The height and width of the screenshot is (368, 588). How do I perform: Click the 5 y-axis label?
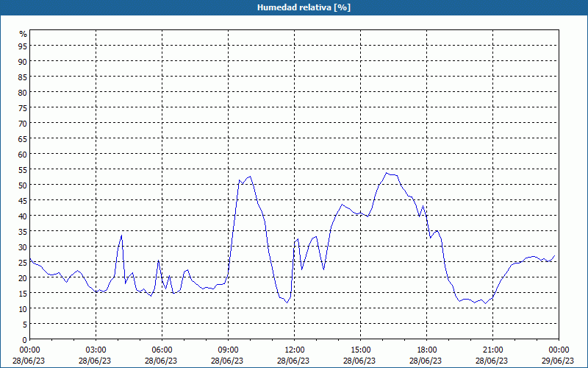point(25,325)
